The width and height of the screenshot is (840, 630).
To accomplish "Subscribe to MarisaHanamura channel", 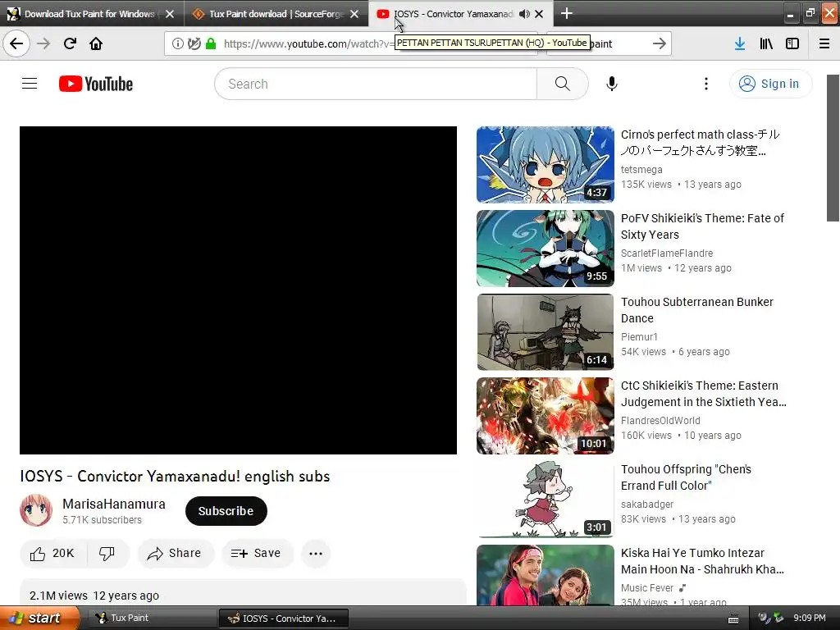I will point(226,511).
